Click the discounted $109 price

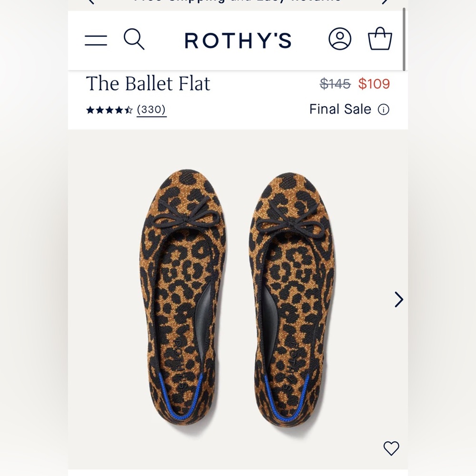pos(374,83)
